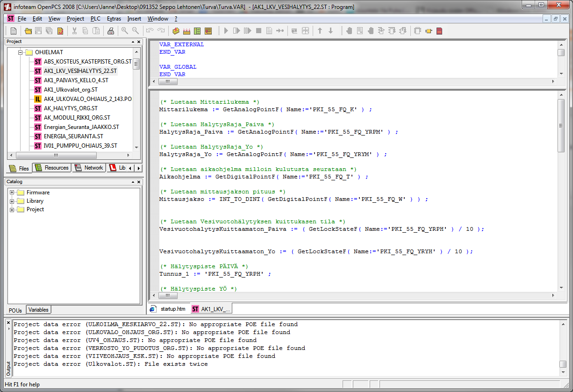
Task: Expand the Project catalog folder
Action: coord(12,209)
